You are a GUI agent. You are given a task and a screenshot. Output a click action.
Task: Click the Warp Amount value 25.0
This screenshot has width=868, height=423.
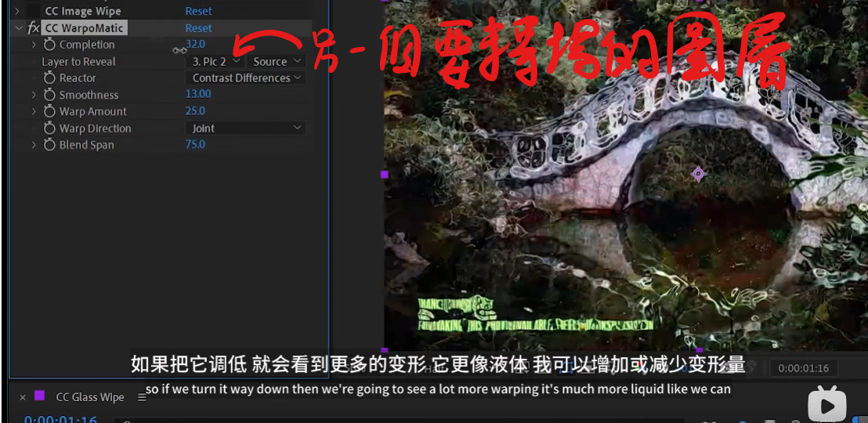pyautogui.click(x=195, y=110)
